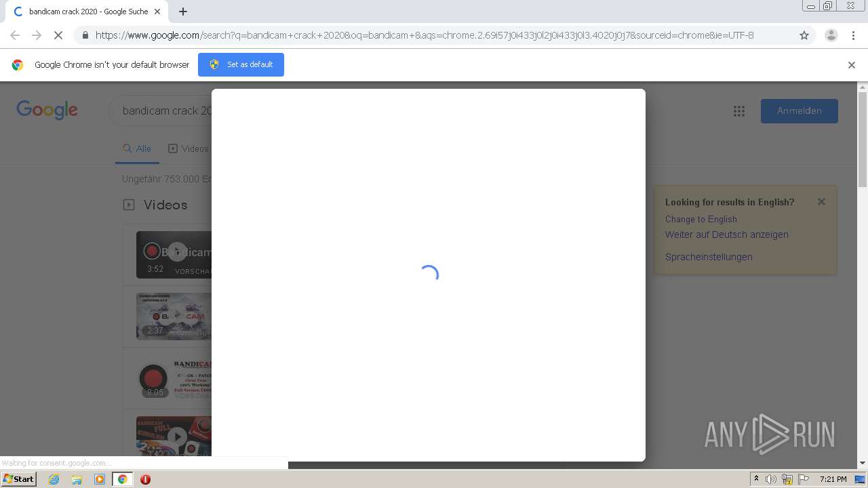The width and height of the screenshot is (868, 488).
Task: Open the volume speaker tray icon
Action: 771,479
